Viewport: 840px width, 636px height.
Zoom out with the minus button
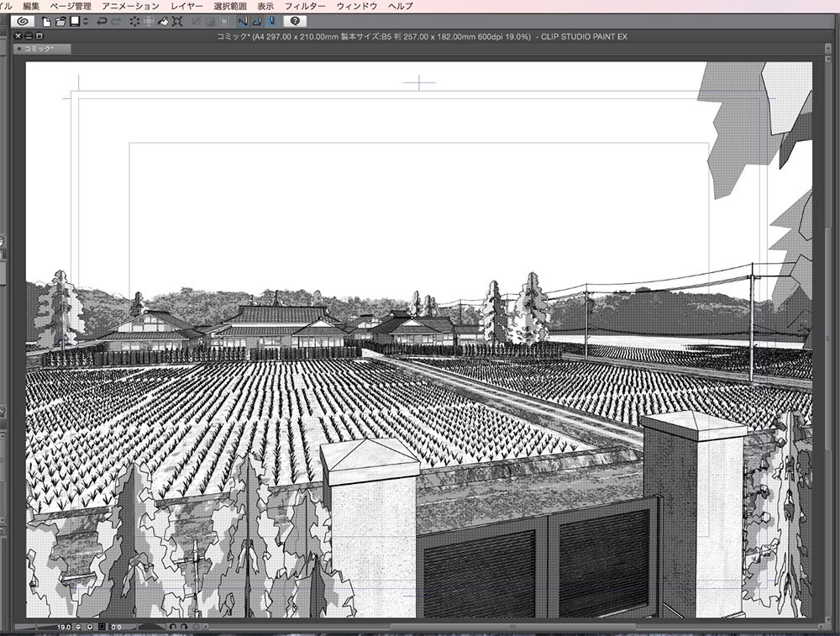[x=78, y=627]
